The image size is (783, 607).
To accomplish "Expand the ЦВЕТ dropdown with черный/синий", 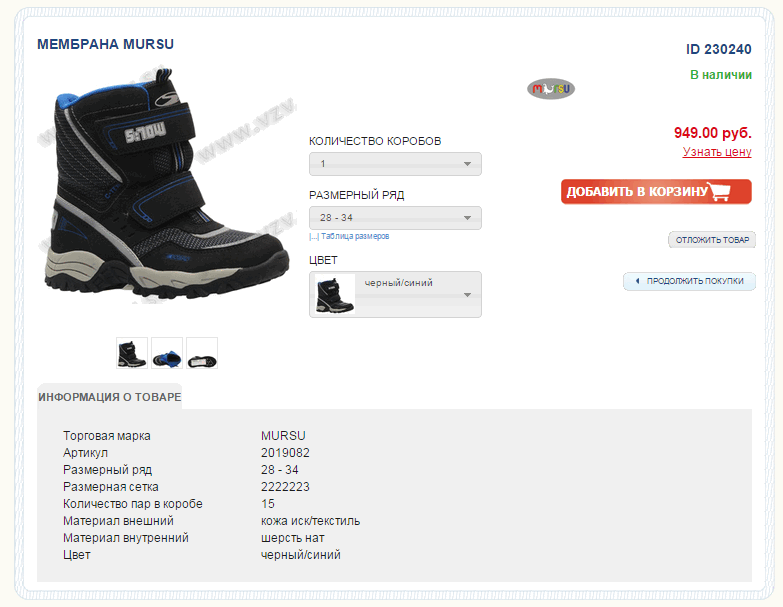I will click(395, 295).
